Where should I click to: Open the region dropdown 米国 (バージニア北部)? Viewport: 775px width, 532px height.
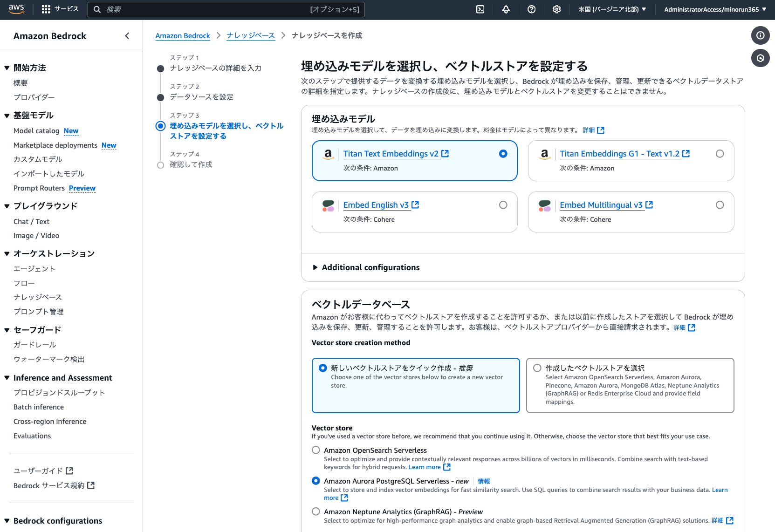pyautogui.click(x=612, y=9)
